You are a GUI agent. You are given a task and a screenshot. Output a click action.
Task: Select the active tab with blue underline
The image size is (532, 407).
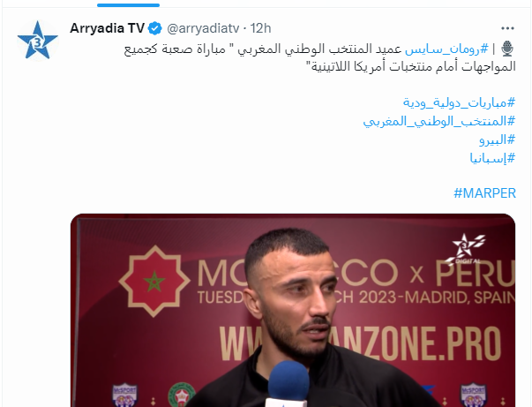click(x=128, y=4)
